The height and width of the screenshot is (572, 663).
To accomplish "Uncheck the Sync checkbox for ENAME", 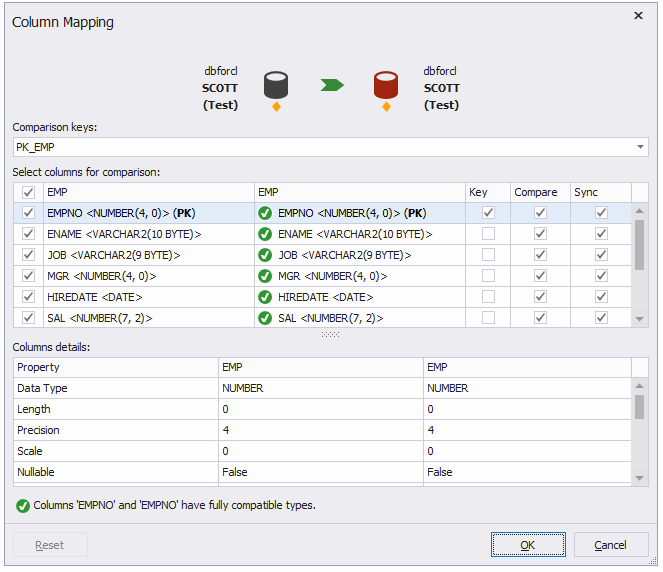I will tap(601, 234).
